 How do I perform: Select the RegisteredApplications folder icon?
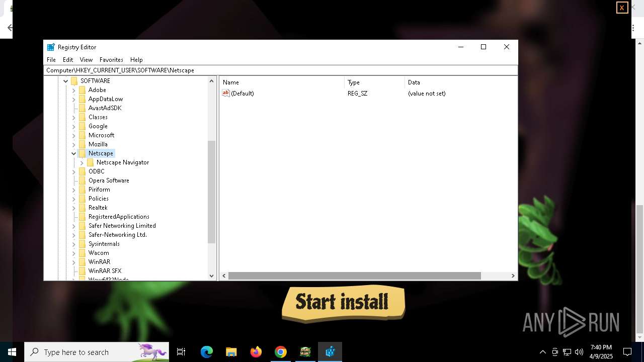tap(82, 217)
